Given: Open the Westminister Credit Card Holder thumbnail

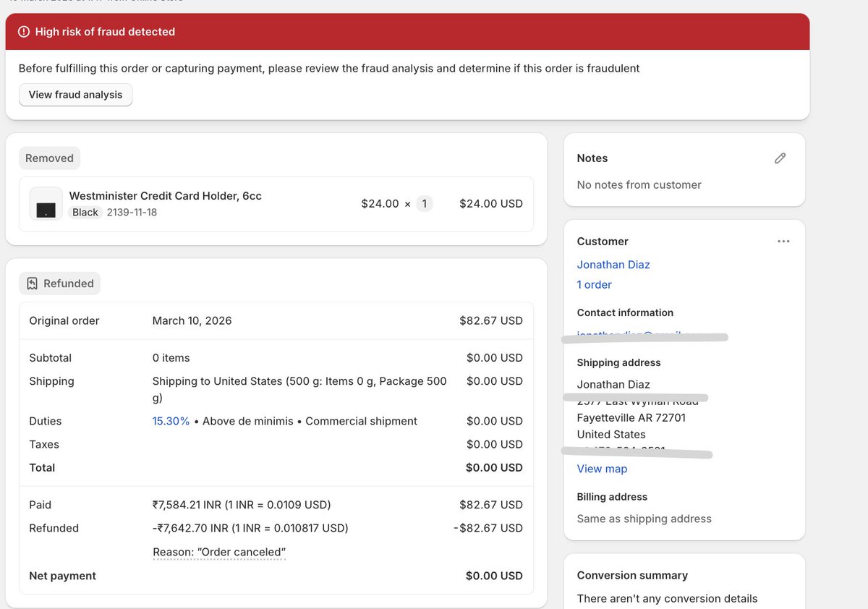Looking at the screenshot, I should pos(46,204).
